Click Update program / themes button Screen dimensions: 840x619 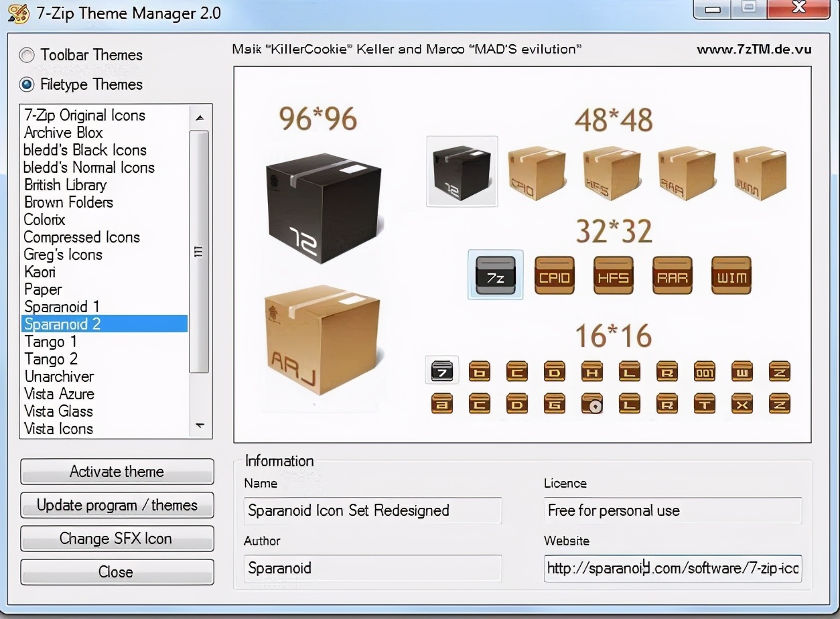click(x=117, y=505)
